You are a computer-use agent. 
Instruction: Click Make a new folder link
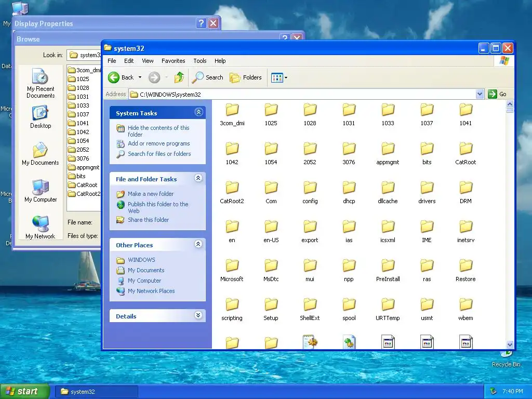click(151, 194)
